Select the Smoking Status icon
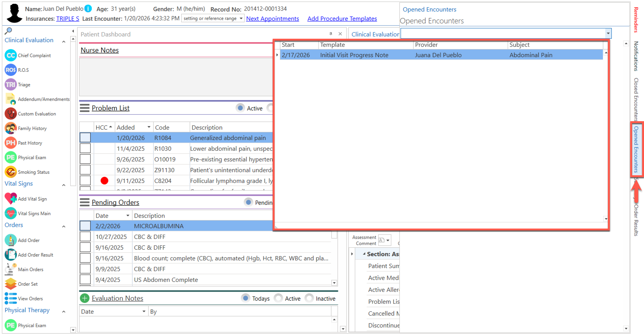 click(11, 172)
